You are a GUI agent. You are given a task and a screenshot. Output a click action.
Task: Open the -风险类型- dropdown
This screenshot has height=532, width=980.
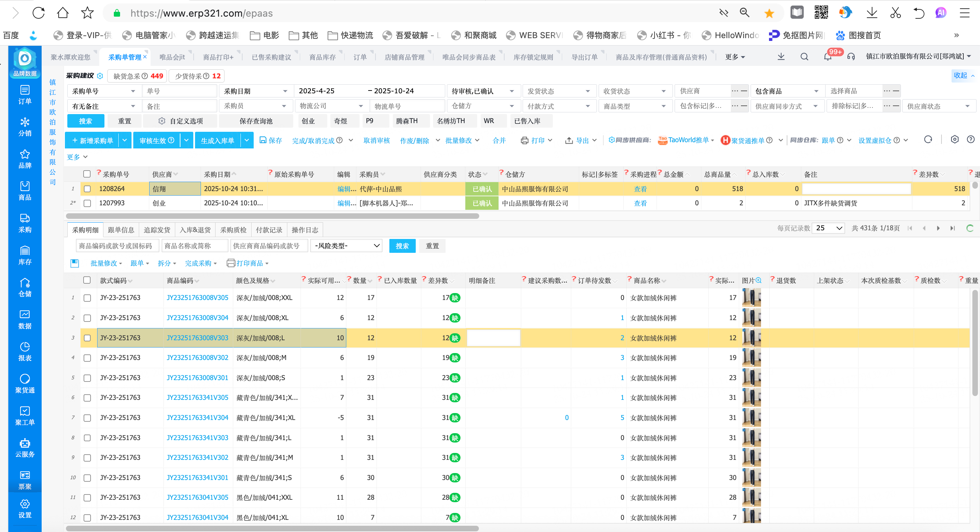pos(347,246)
